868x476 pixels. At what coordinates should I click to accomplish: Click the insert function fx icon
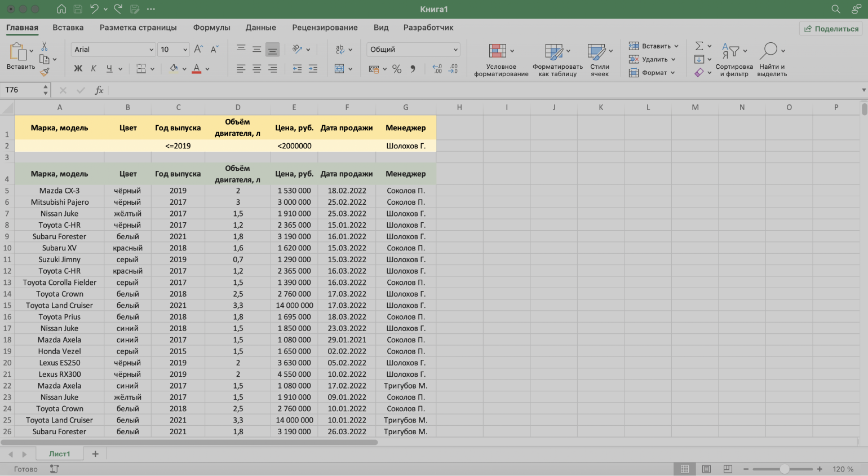[99, 90]
